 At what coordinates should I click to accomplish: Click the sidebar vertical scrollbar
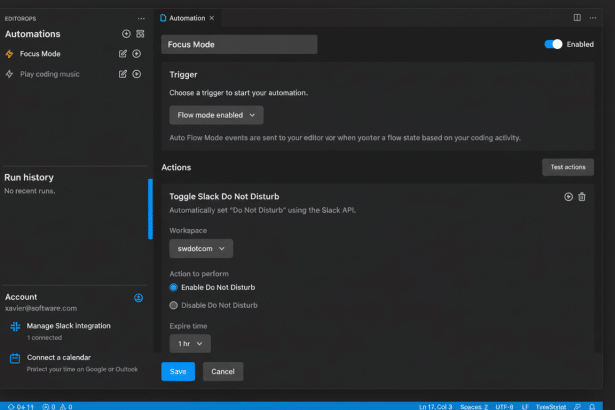pos(150,209)
